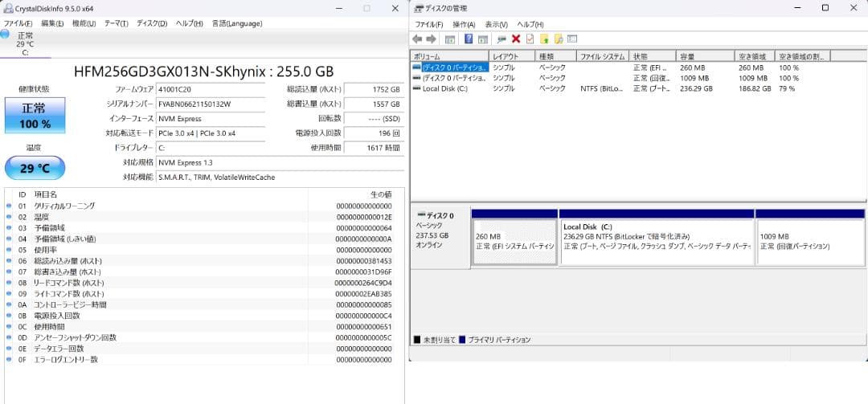Click status orb beside クリティカルワーニング

coord(8,206)
